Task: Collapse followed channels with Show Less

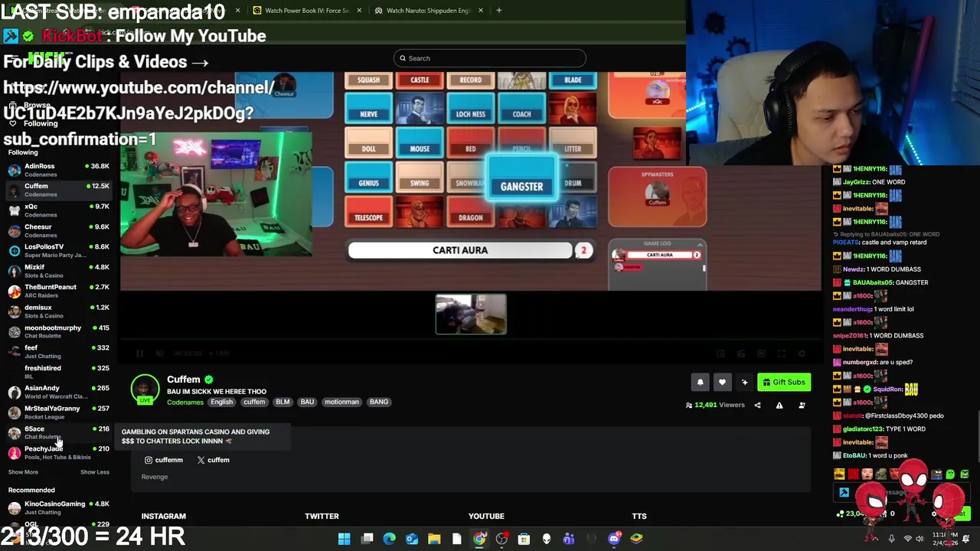Action: [x=95, y=472]
